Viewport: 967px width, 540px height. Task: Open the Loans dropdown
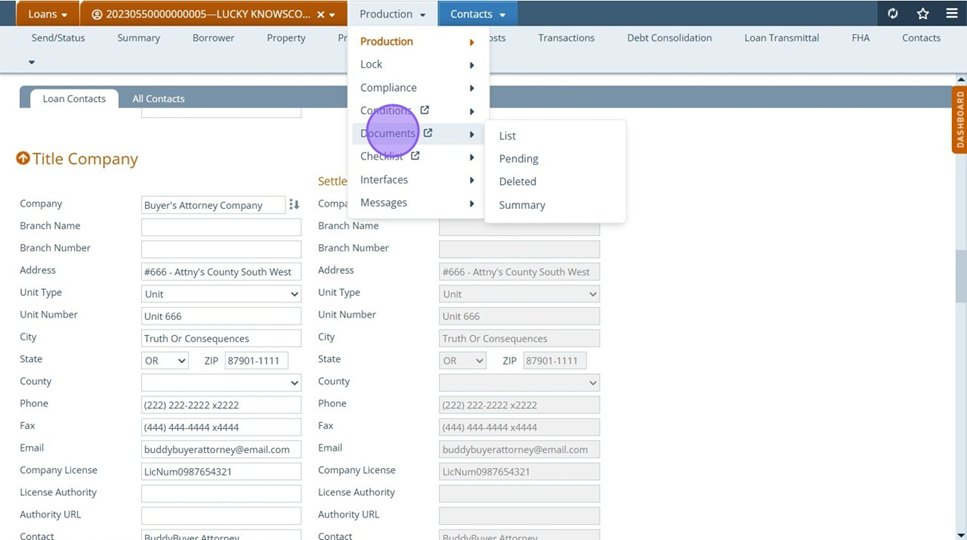point(47,14)
